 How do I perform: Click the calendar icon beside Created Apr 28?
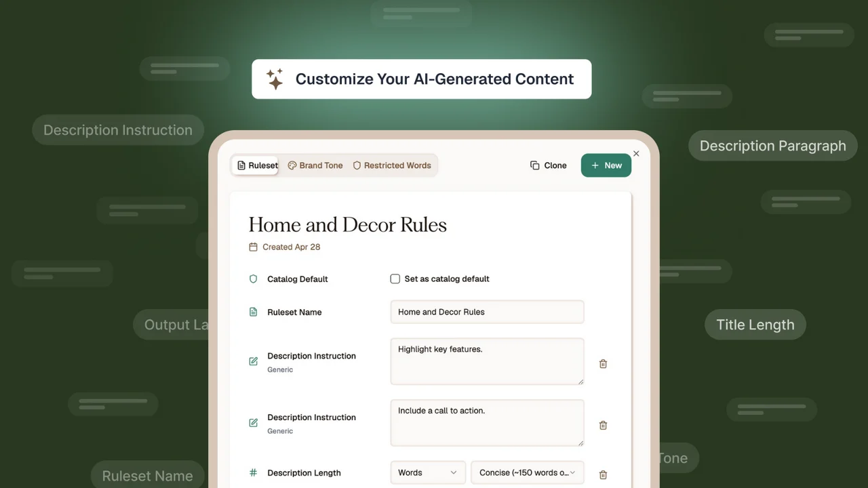pos(254,247)
